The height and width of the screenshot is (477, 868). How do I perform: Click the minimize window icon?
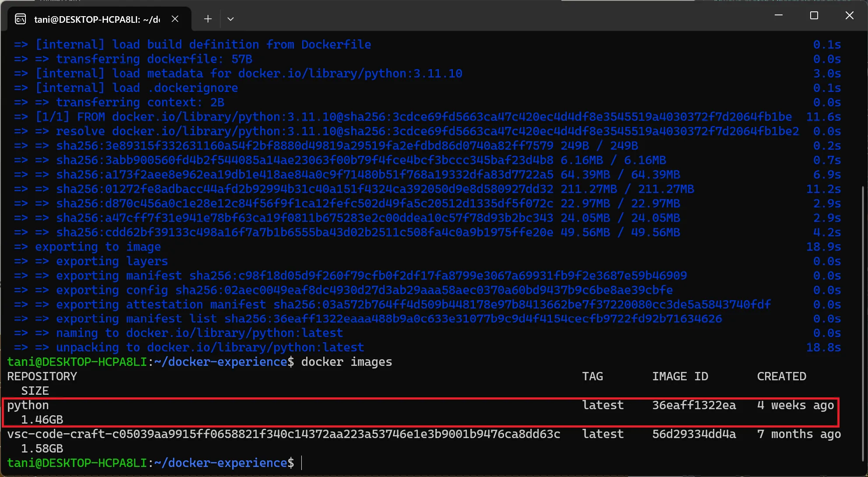(778, 15)
